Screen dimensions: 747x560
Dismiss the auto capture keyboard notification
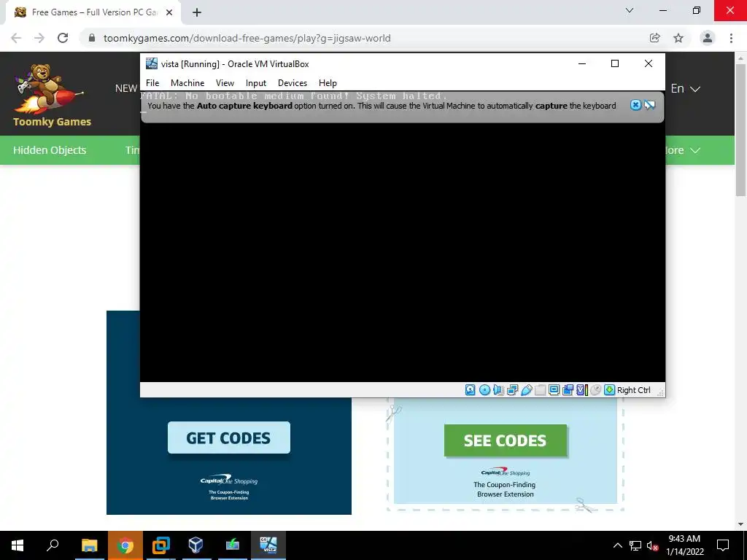pyautogui.click(x=635, y=105)
